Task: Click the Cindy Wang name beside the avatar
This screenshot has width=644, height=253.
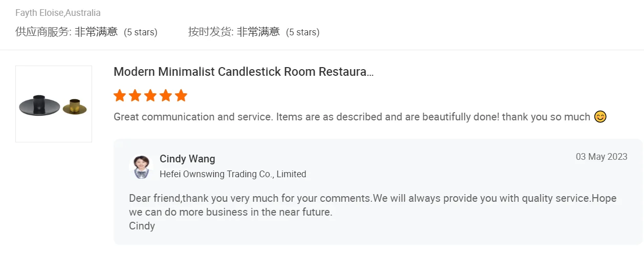Action: click(187, 159)
